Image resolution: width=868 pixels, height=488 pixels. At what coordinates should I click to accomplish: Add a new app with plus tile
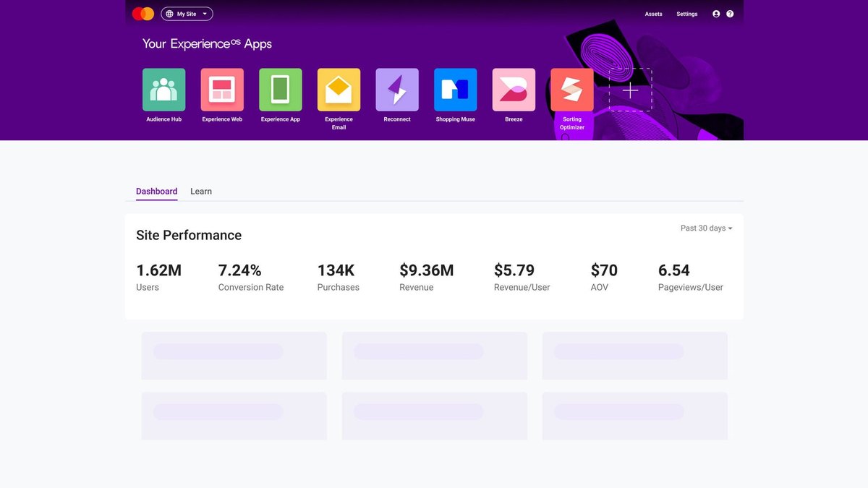click(x=631, y=90)
